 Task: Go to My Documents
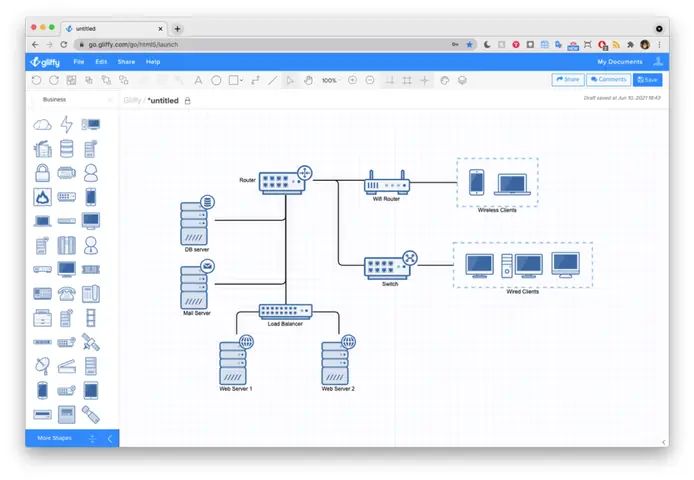pyautogui.click(x=620, y=62)
